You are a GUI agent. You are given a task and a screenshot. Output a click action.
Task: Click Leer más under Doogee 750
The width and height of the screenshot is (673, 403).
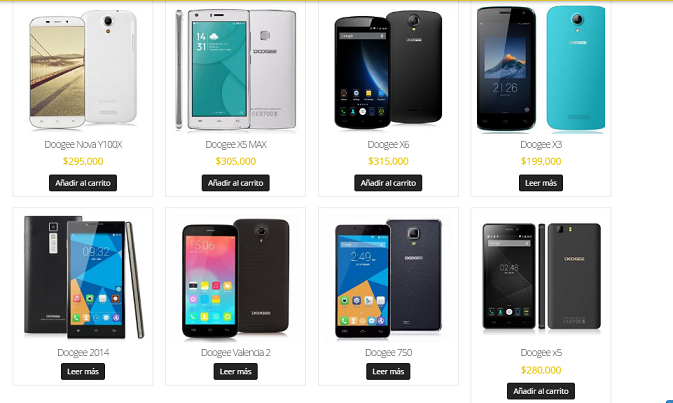click(x=388, y=371)
